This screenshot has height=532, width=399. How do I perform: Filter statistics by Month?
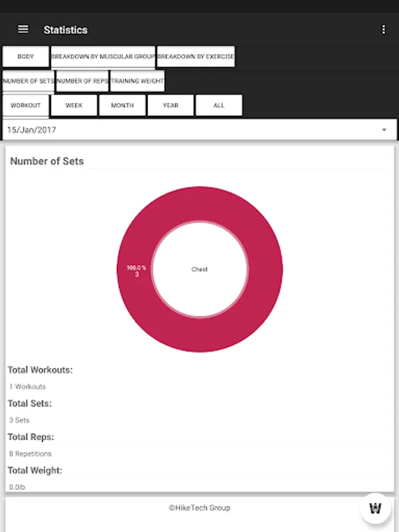(x=122, y=105)
